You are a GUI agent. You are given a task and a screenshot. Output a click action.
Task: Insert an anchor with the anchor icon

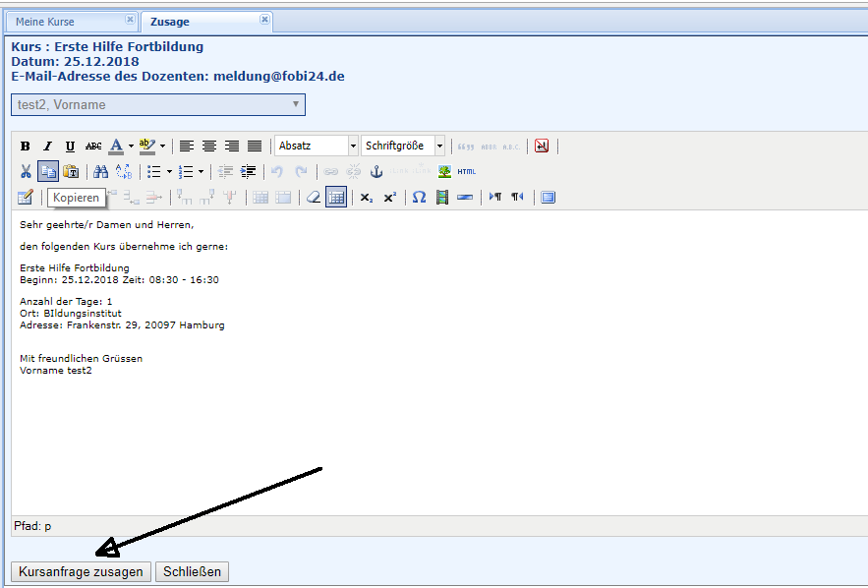(x=376, y=171)
